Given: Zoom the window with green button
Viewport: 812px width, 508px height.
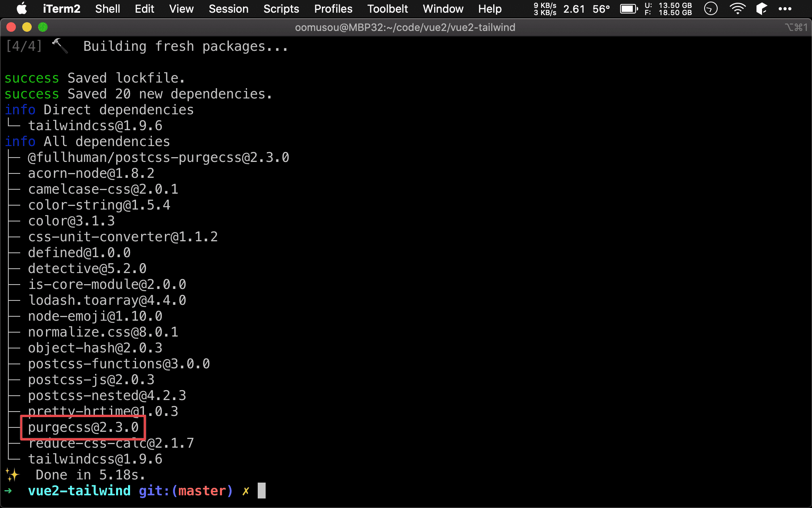Looking at the screenshot, I should (x=43, y=27).
